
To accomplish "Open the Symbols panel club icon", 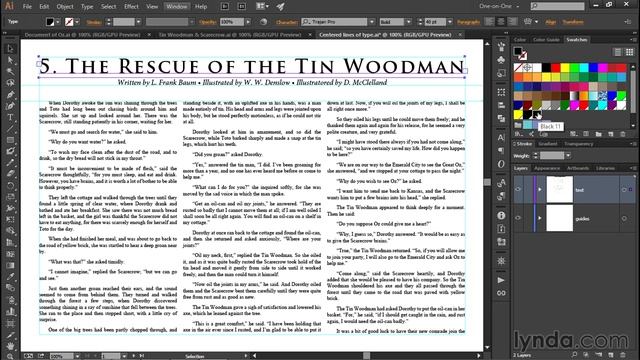I will 501,60.
